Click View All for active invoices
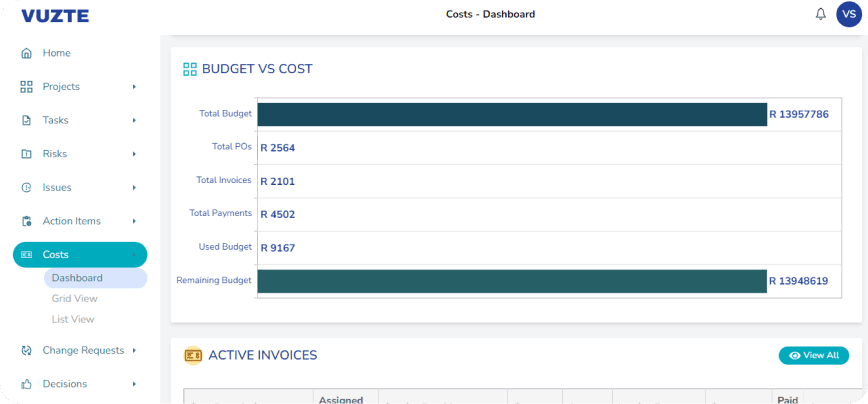This screenshot has height=404, width=868. click(x=814, y=355)
